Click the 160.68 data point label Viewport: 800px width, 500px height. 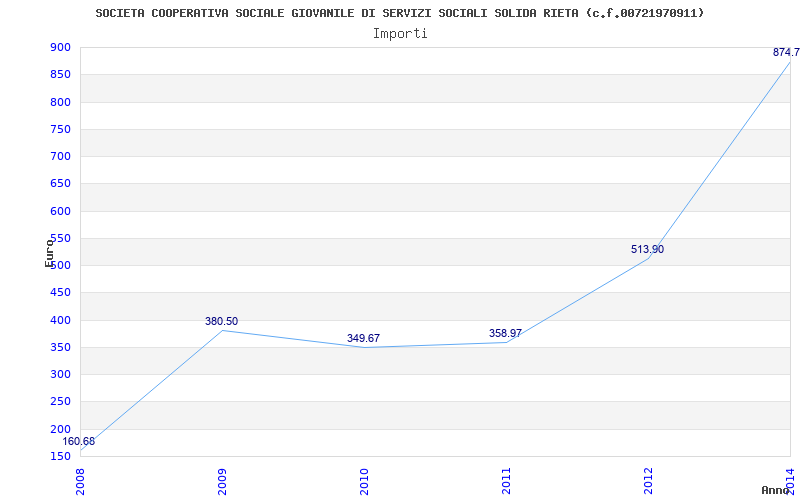coord(79,442)
